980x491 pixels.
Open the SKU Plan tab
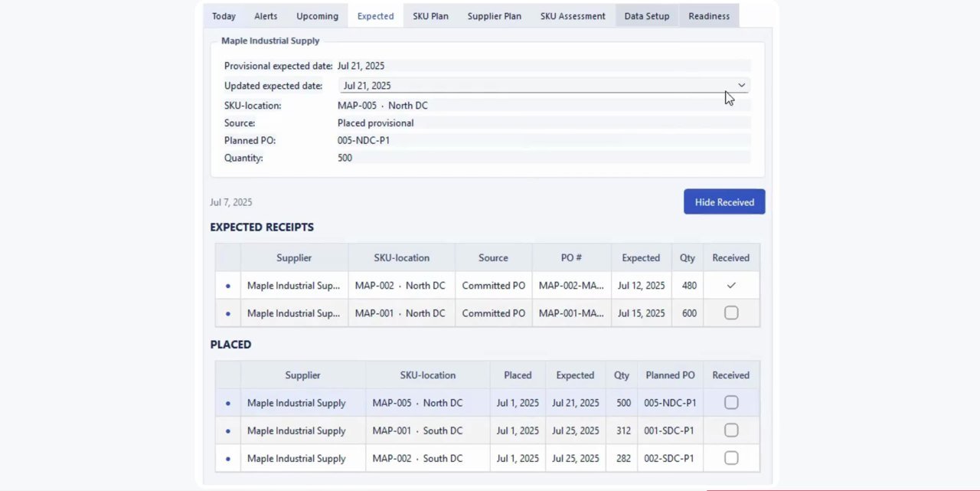(x=430, y=16)
